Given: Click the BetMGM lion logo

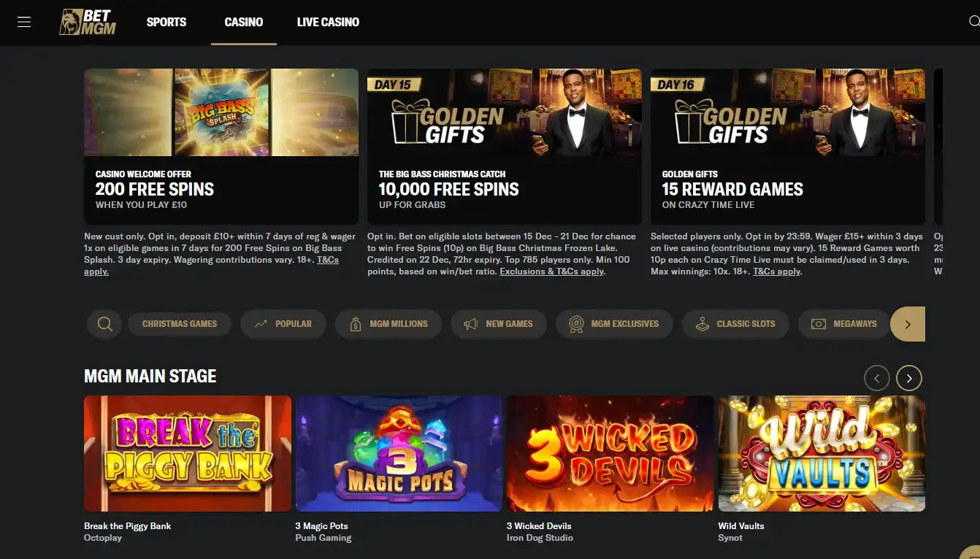Looking at the screenshot, I should coord(88,22).
